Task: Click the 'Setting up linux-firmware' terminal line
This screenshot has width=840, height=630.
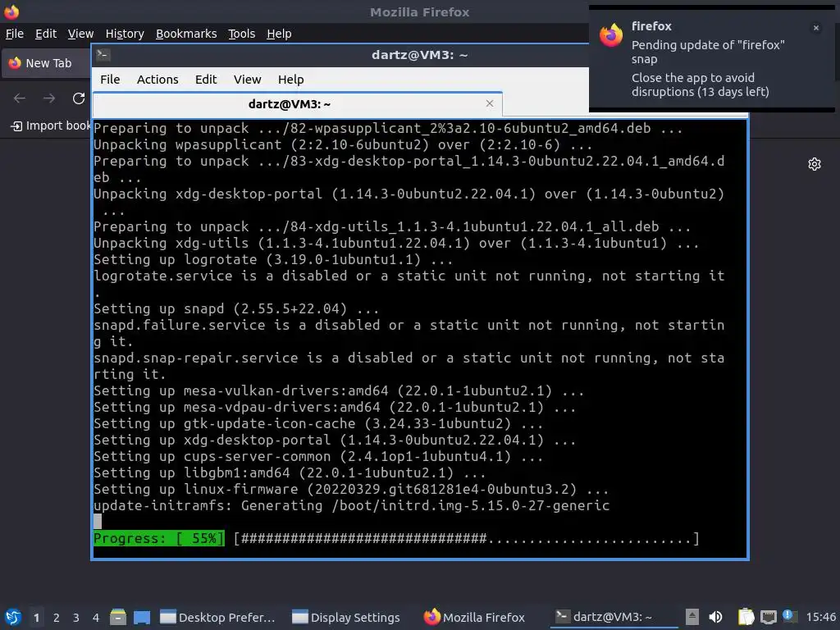Action: [351, 489]
